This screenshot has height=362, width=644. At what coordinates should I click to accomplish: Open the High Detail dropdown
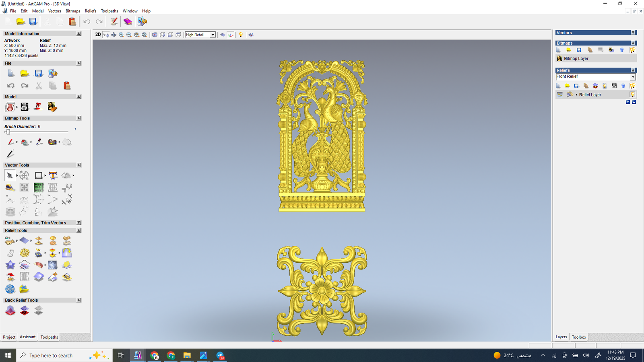point(213,35)
